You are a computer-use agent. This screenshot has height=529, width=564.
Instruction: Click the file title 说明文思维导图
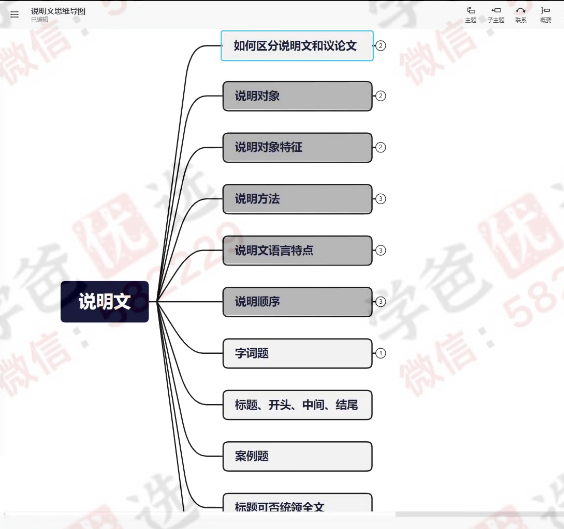click(x=58, y=11)
